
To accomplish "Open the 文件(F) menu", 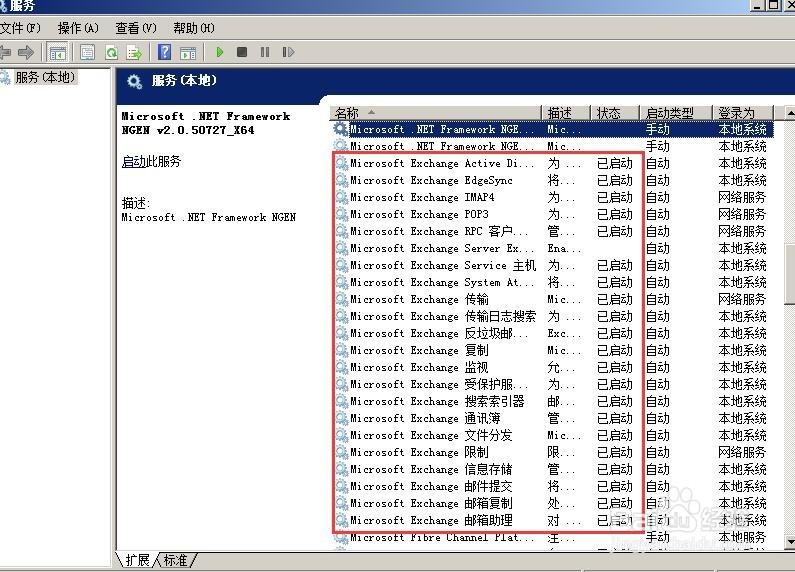I will tap(20, 28).
